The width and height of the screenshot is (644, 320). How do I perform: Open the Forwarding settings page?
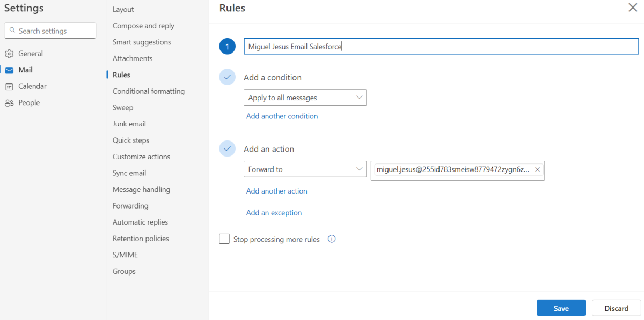130,205
